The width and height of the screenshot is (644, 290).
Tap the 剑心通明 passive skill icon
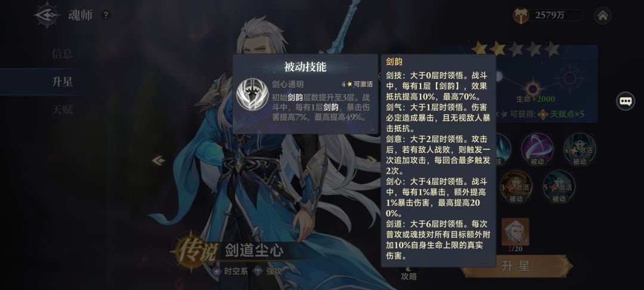coord(252,94)
